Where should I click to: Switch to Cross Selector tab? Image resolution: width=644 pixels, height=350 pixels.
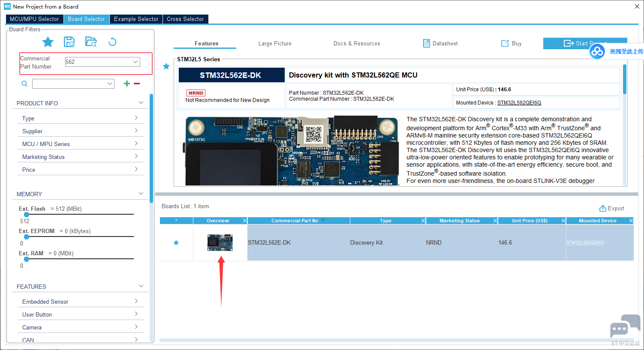(185, 19)
